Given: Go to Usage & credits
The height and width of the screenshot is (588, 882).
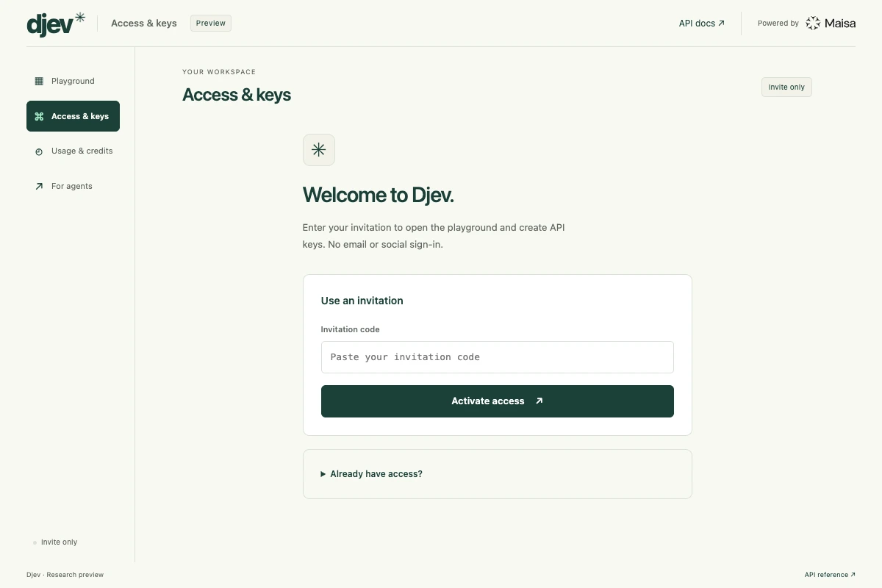Looking at the screenshot, I should (73, 151).
